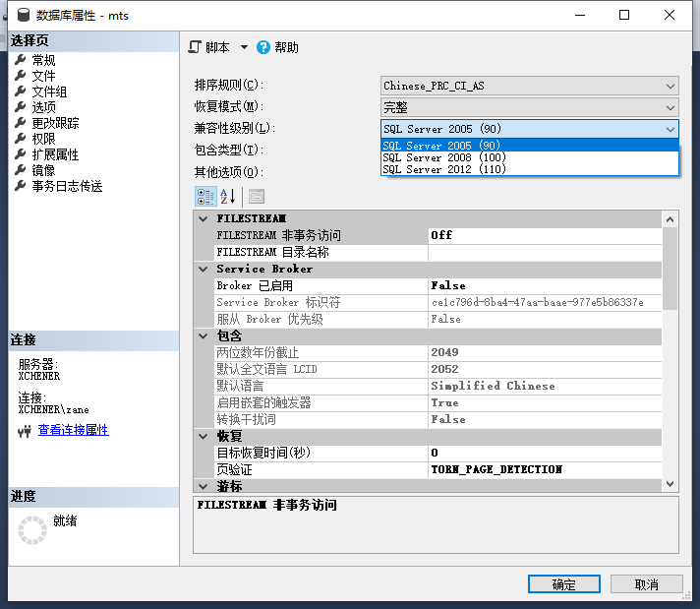This screenshot has width=700, height=609.
Task: Click the wrench icon beside 镜像
Action: pyautogui.click(x=20, y=170)
